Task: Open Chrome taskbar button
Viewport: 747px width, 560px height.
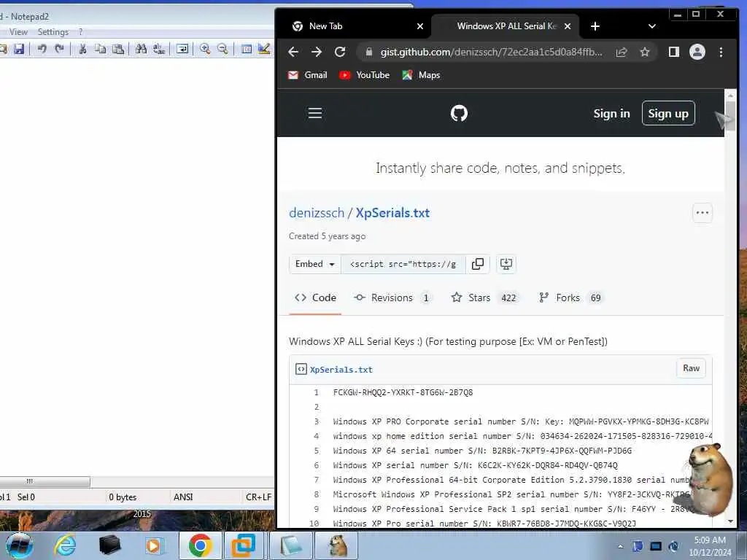Action: click(200, 545)
